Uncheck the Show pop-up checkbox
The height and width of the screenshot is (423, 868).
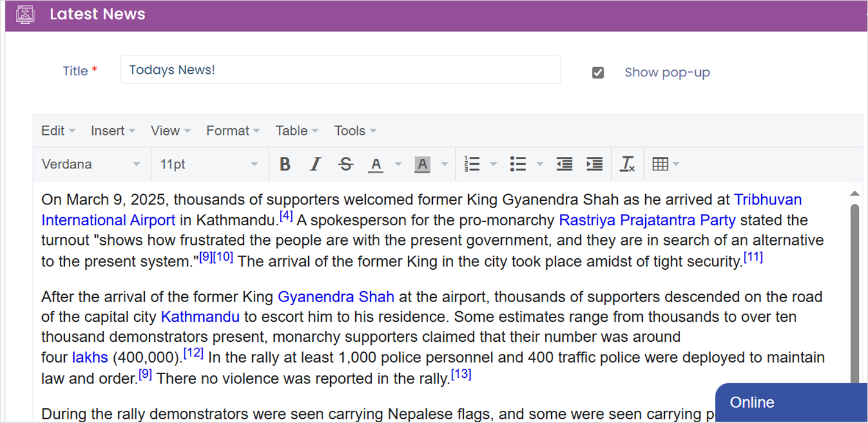click(x=598, y=73)
